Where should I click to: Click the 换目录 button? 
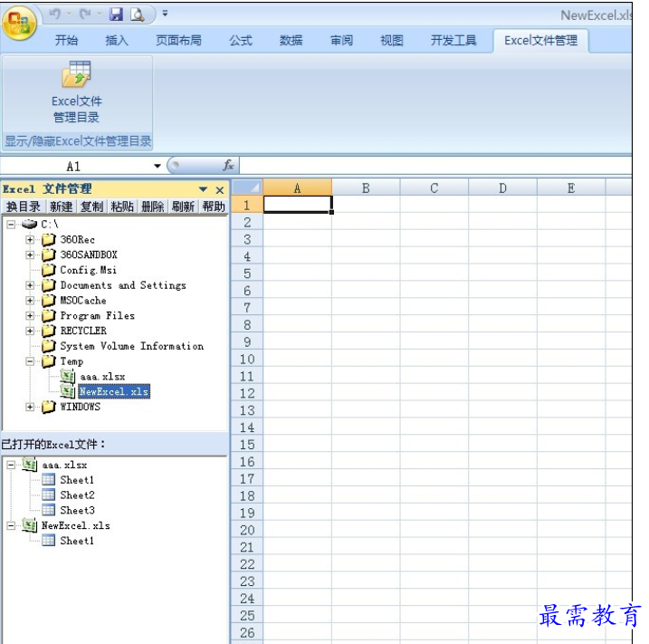pos(24,207)
